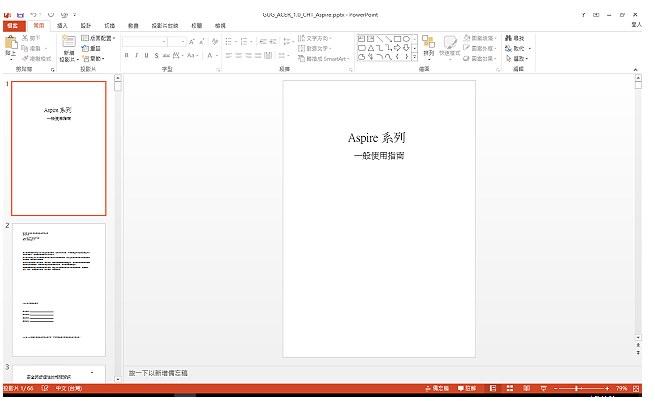Click the Paste icon in the clipboard group

click(x=11, y=42)
